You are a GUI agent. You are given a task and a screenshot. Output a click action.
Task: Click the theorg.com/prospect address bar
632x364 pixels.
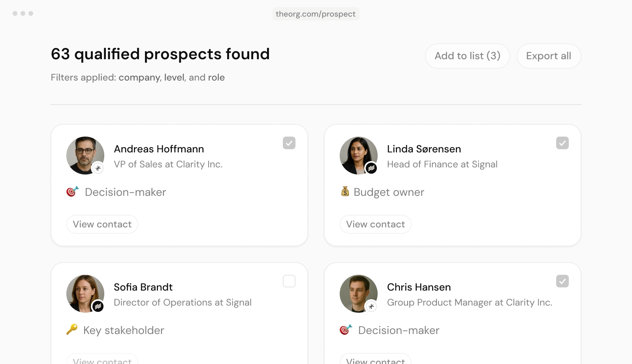[x=316, y=14]
